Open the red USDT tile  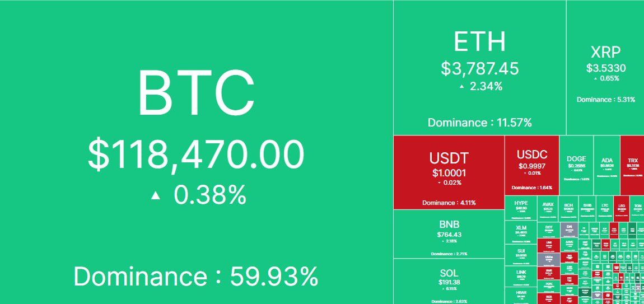tap(449, 172)
